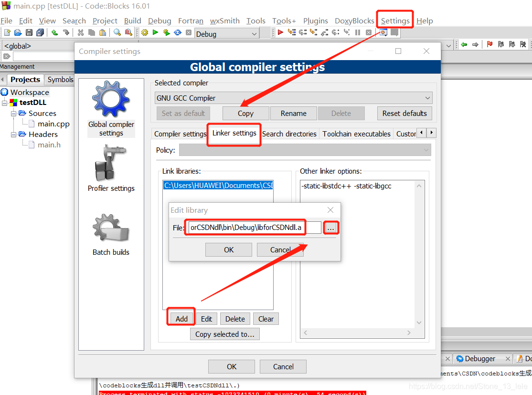Click the Redo arrow icon
This screenshot has height=395, width=532.
click(66, 32)
